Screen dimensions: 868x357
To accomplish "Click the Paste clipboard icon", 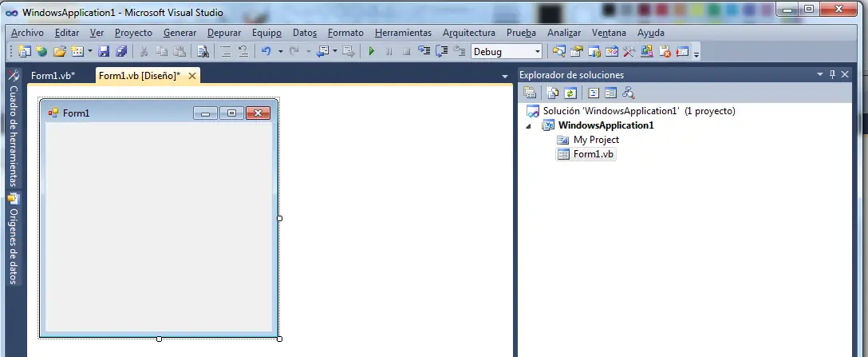I will 180,52.
